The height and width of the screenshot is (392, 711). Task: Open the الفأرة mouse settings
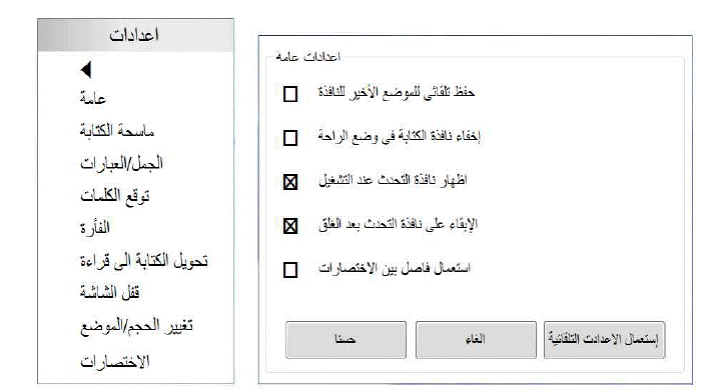[x=95, y=228]
